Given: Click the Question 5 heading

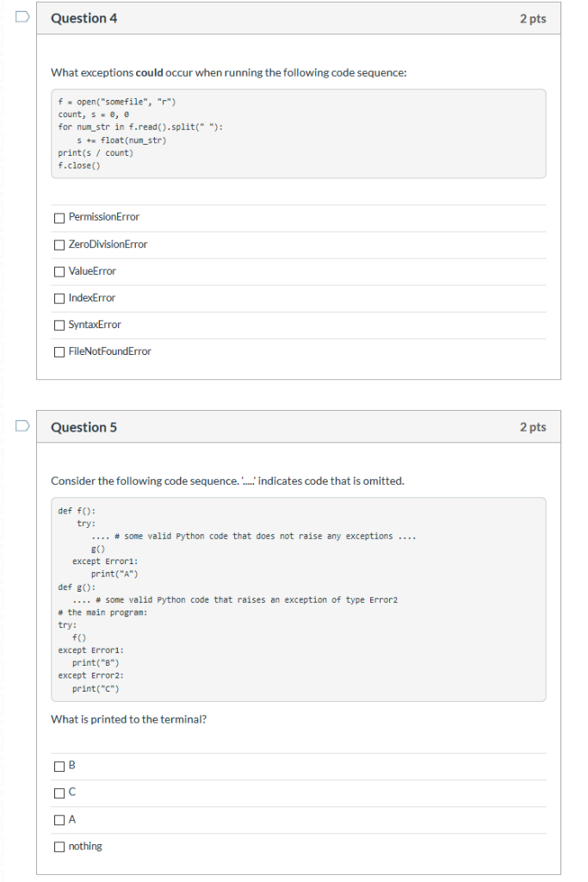Looking at the screenshot, I should coord(84,426).
